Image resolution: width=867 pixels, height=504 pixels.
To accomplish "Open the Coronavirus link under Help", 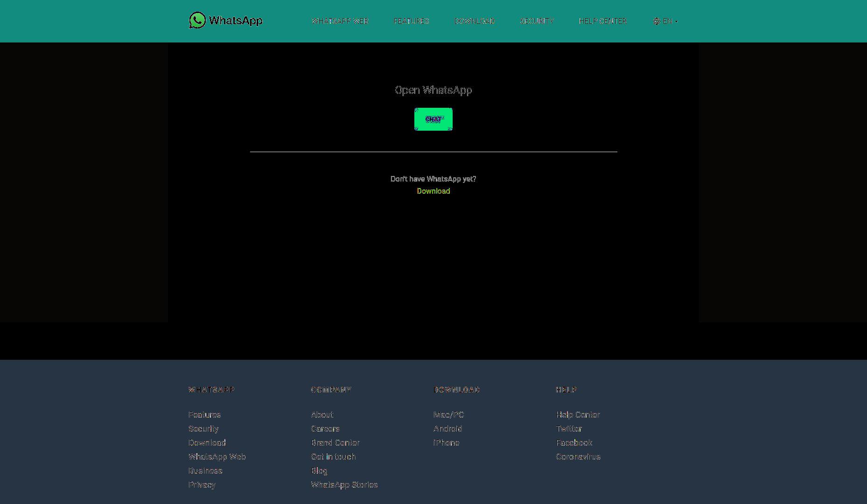I will pos(578,457).
